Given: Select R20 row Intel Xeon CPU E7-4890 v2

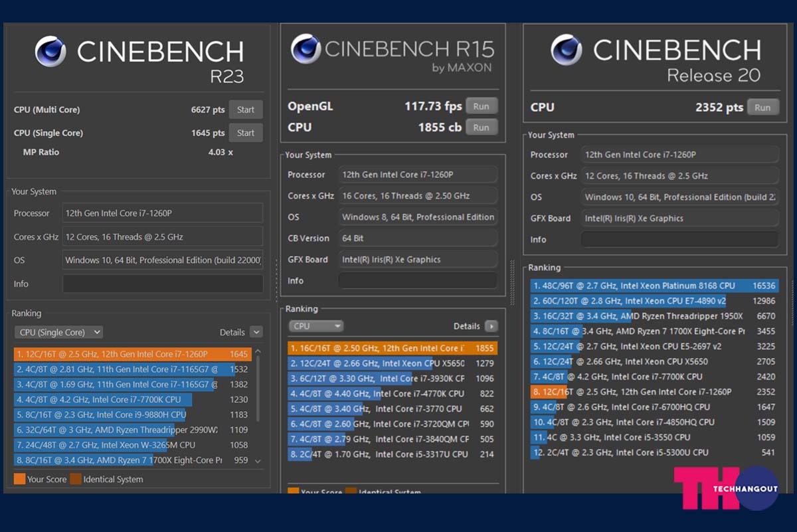Looking at the screenshot, I should tap(655, 302).
